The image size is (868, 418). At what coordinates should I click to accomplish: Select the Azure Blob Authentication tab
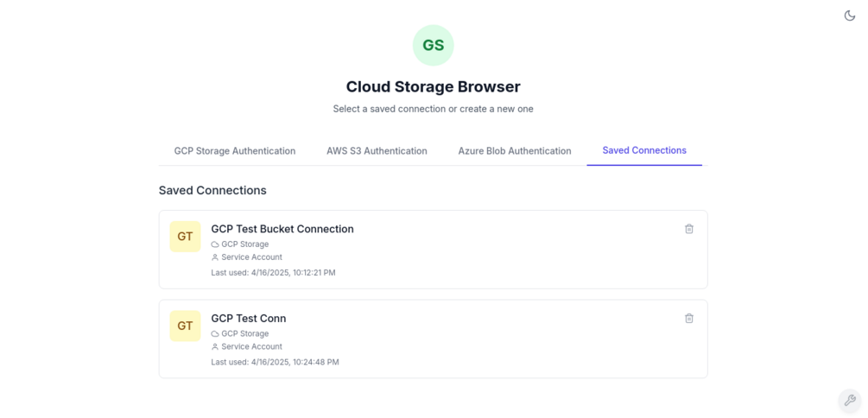(514, 151)
